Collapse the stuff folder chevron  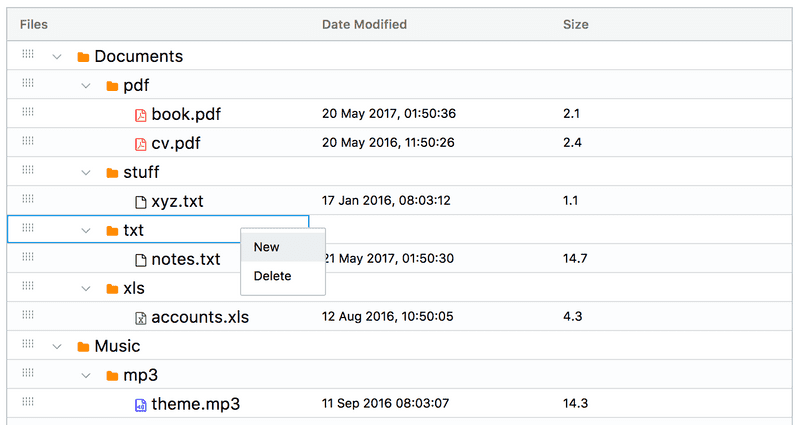[86, 173]
